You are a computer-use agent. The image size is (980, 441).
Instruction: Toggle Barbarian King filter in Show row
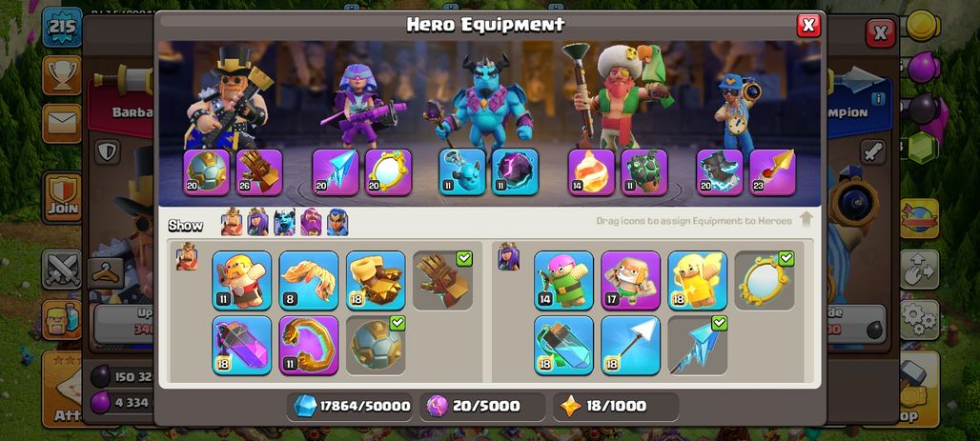tap(232, 222)
